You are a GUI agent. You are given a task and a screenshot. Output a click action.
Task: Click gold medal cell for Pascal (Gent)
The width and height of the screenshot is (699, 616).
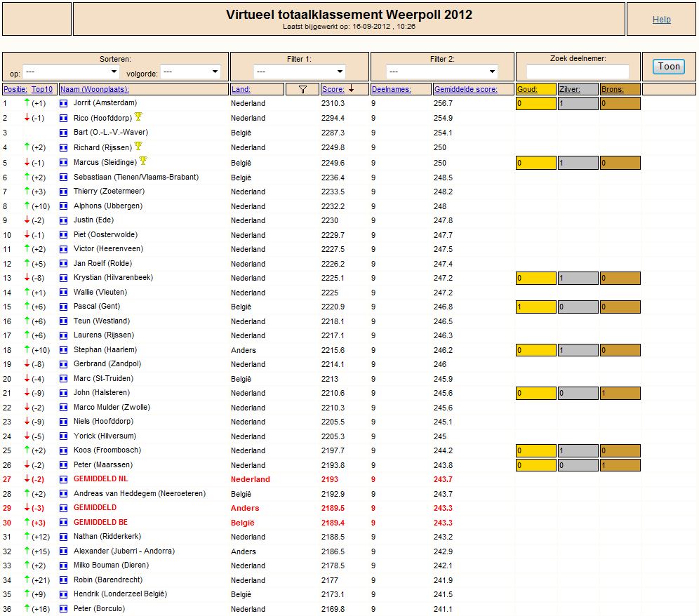point(536,307)
